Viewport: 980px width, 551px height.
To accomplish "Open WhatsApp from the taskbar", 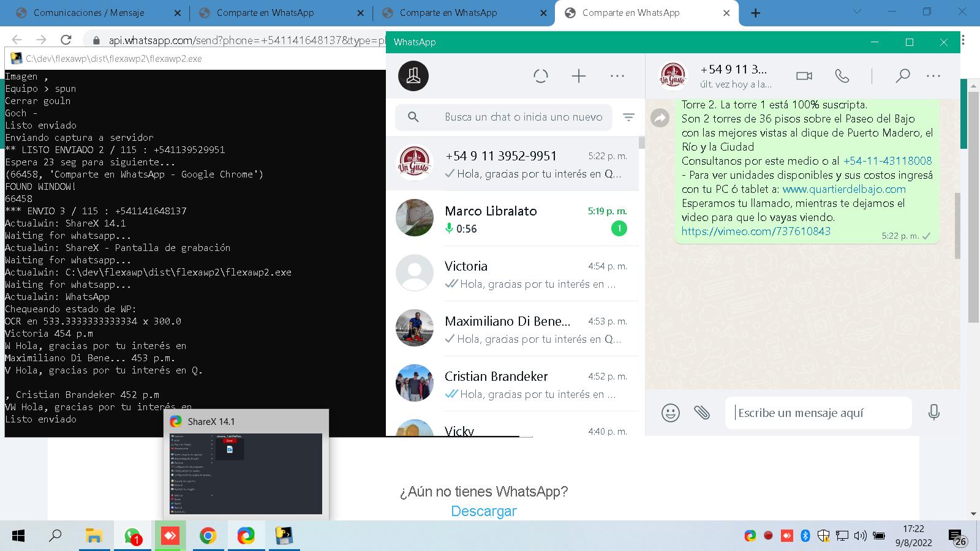I will [x=132, y=536].
